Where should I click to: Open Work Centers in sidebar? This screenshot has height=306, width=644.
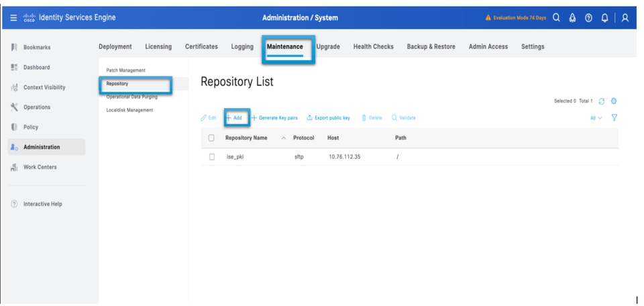[40, 167]
